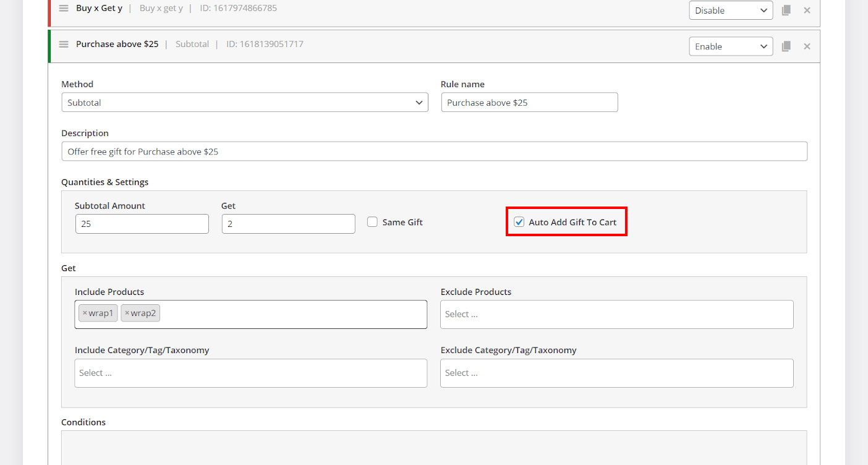Enable the Same Gift checkbox
This screenshot has height=465, width=868.
tap(372, 222)
